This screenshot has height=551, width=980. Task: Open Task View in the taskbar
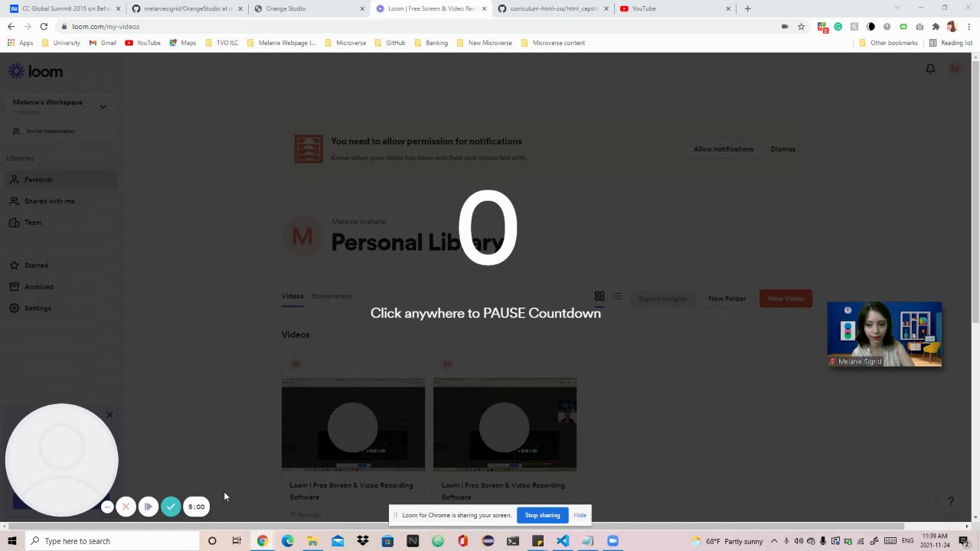(237, 541)
